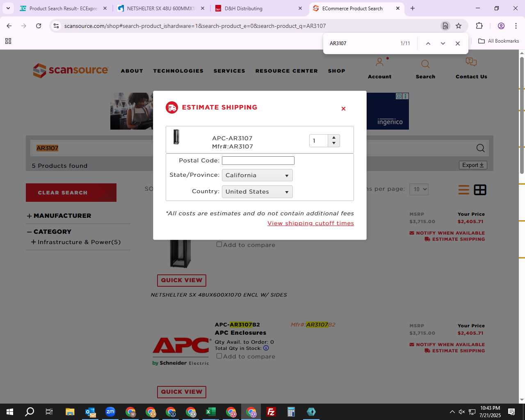Click the find bar text field AR3107
The image size is (525, 420).
click(361, 43)
